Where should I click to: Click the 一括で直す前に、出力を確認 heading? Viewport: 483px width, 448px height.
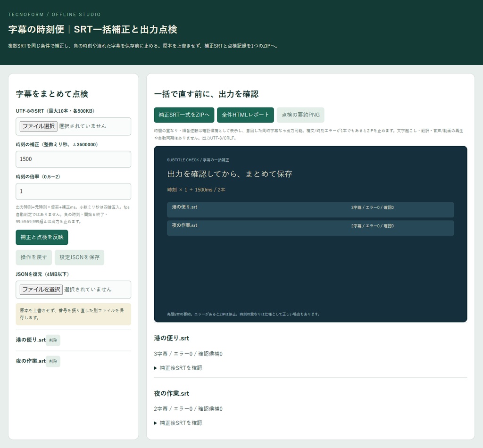207,94
